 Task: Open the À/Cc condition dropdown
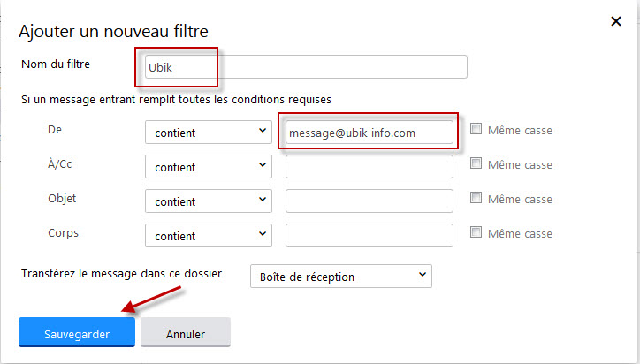coord(208,166)
